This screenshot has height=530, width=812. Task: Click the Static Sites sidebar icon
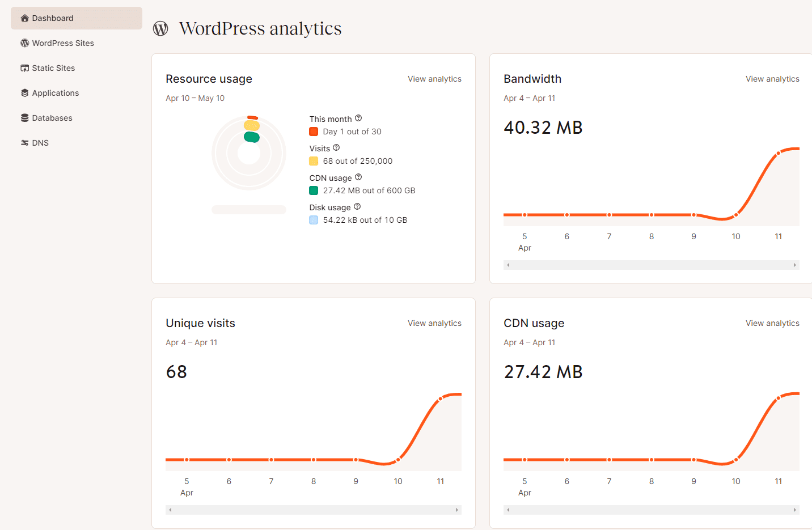[x=24, y=68]
